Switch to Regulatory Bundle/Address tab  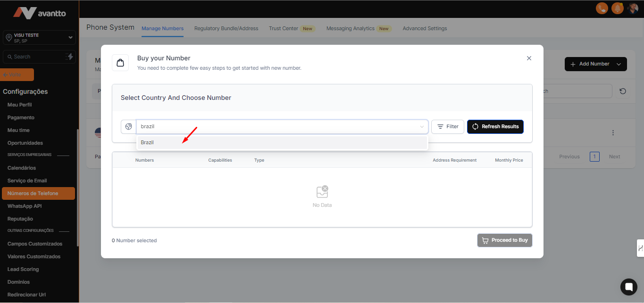click(x=226, y=29)
